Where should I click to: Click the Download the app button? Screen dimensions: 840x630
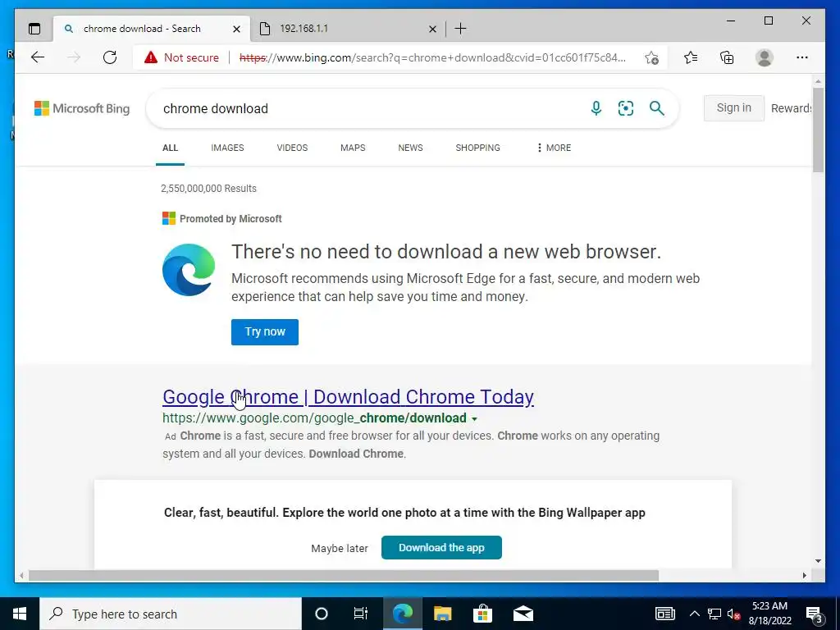tap(441, 547)
